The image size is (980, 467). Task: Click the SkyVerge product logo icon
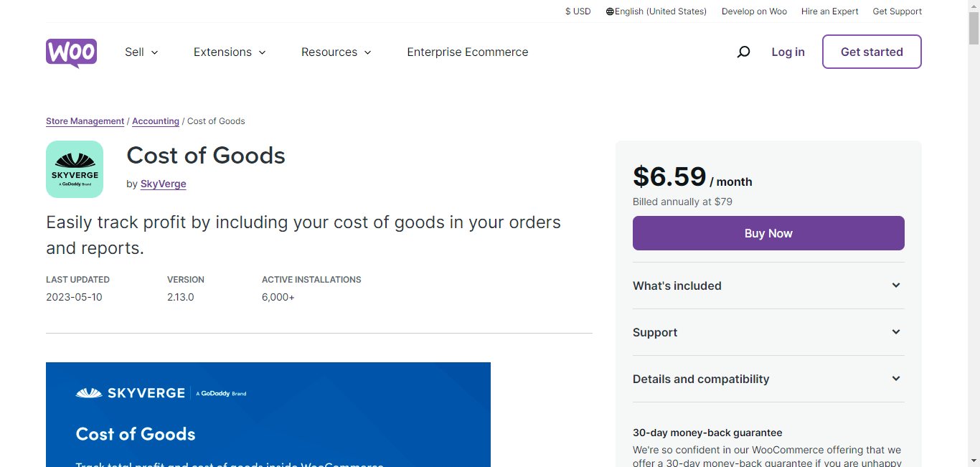tap(75, 169)
